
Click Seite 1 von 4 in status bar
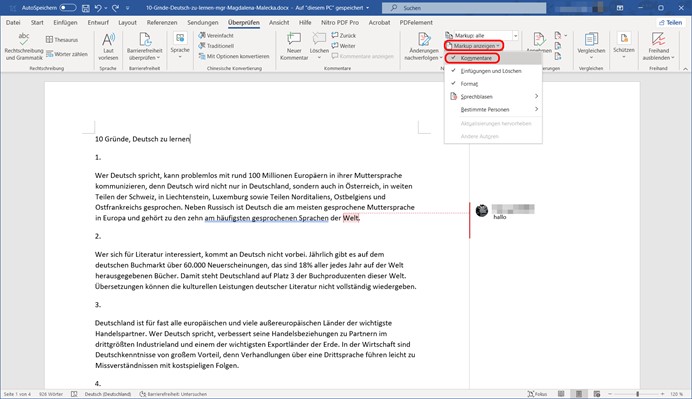[17, 394]
